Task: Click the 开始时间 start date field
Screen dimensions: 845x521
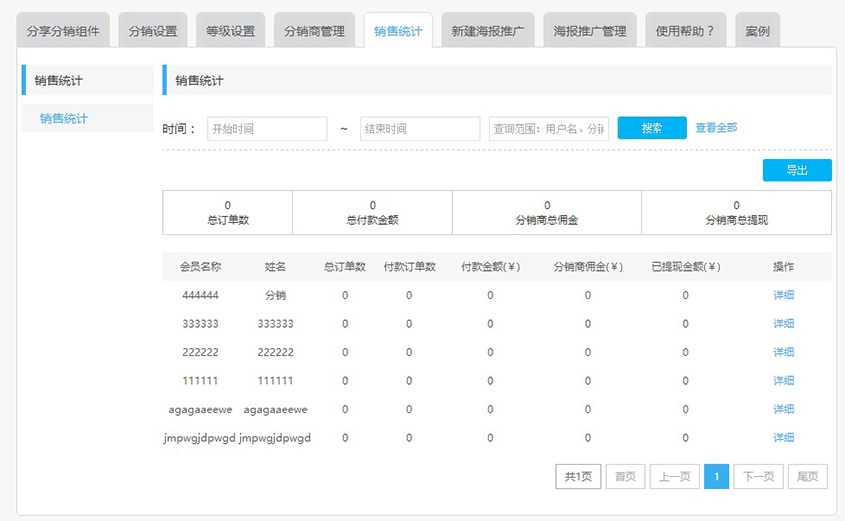Action: (x=267, y=129)
